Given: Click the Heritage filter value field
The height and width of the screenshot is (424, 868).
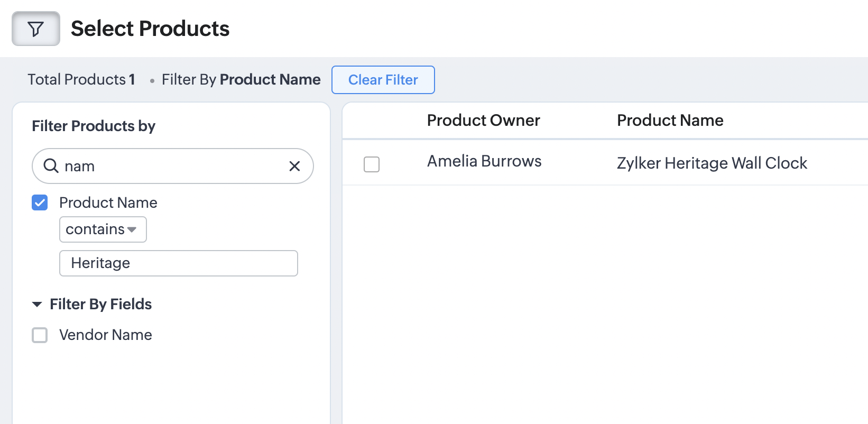Looking at the screenshot, I should (178, 263).
